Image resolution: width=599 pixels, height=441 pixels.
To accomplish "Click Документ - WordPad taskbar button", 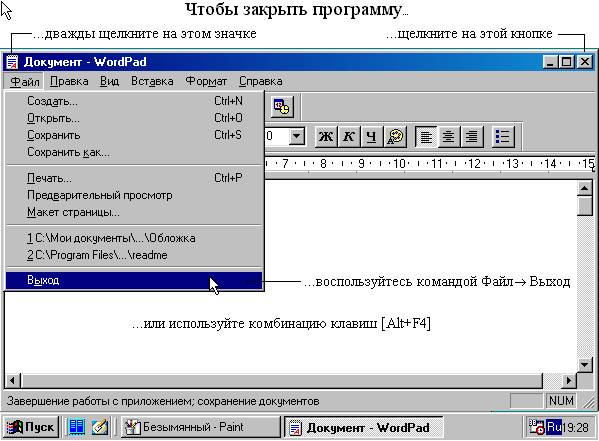I will point(363,427).
